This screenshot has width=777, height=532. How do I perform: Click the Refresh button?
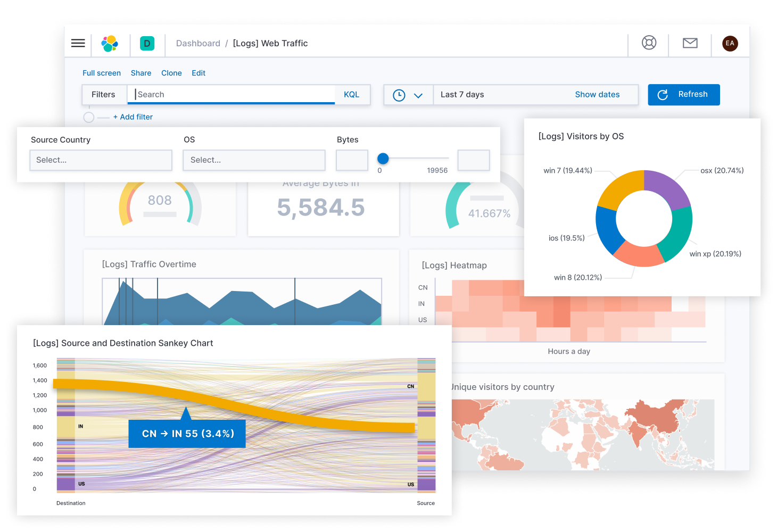pyautogui.click(x=684, y=95)
